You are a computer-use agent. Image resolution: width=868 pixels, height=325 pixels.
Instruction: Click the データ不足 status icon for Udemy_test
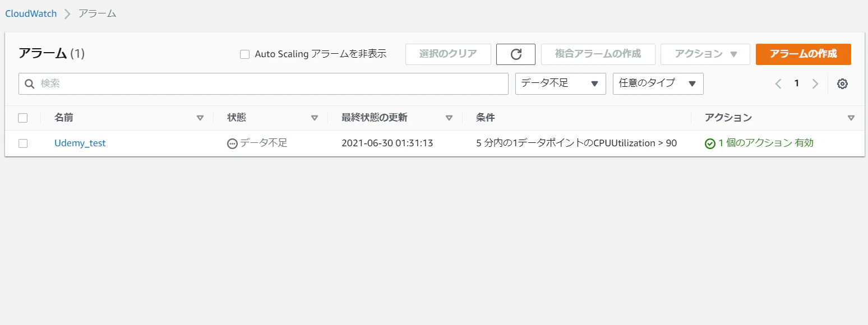tap(232, 143)
